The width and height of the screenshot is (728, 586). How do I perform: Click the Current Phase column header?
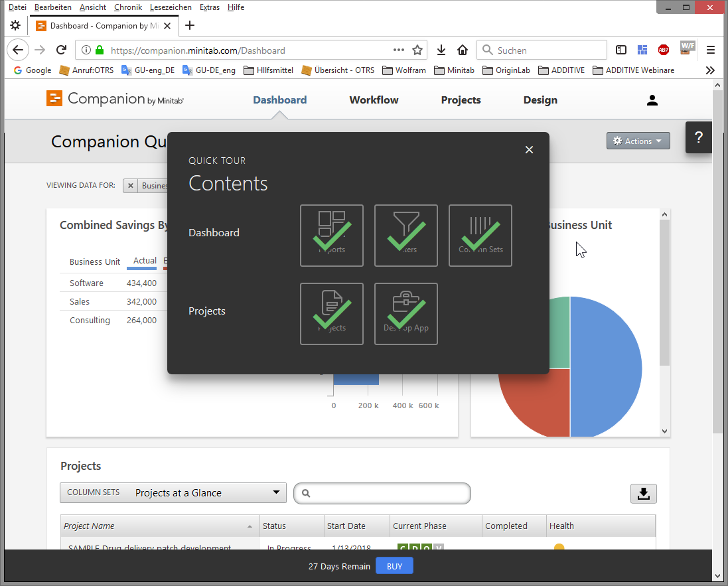(x=435, y=526)
